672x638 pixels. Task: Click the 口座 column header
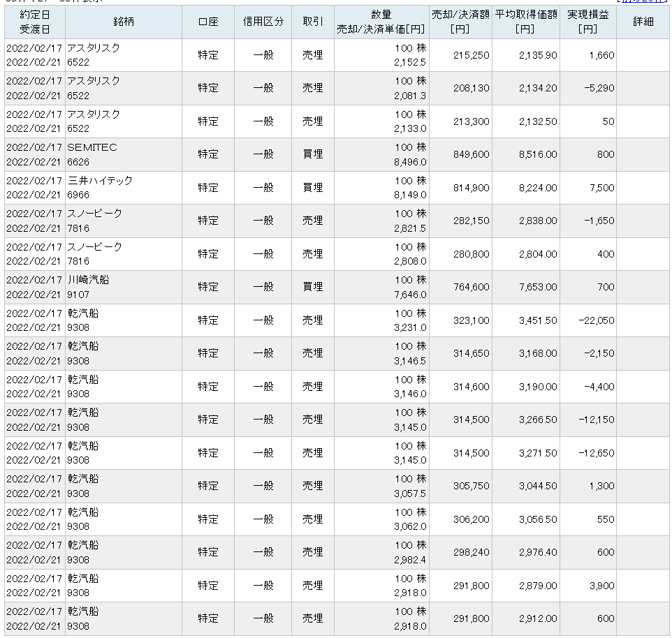click(x=208, y=22)
